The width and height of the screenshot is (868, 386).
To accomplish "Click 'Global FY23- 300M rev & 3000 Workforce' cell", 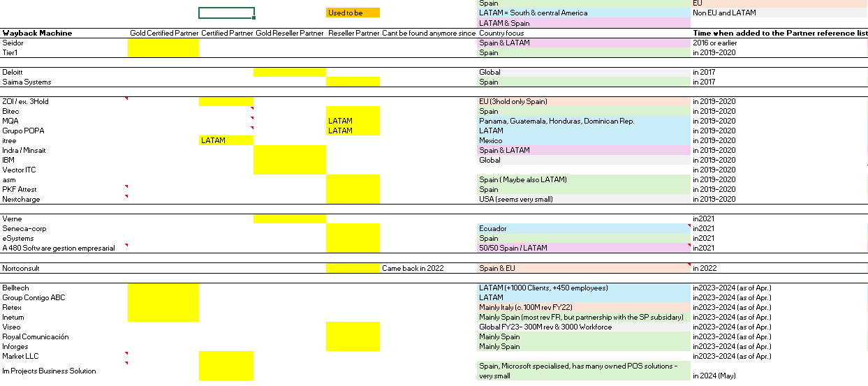I will (x=584, y=327).
